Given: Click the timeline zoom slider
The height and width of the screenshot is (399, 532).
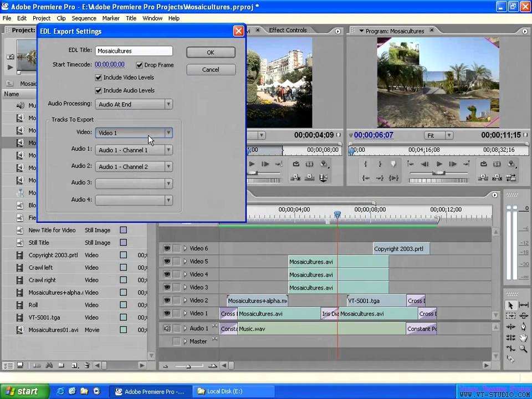Looking at the screenshot, I should pos(188,366).
